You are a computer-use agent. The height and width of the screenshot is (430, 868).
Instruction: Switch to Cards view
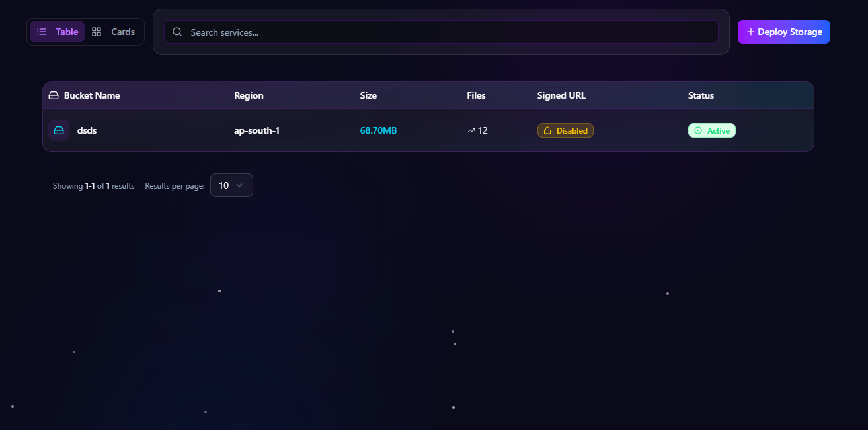[x=113, y=32]
